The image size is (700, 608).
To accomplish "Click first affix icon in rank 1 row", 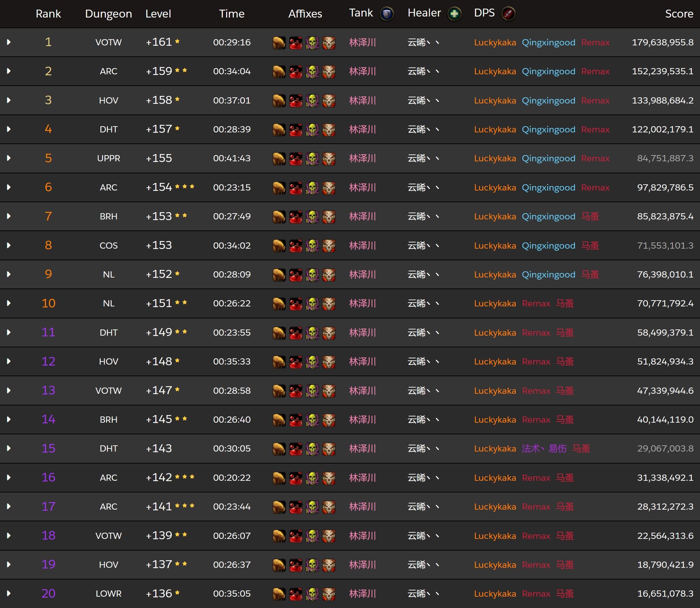I will click(279, 43).
